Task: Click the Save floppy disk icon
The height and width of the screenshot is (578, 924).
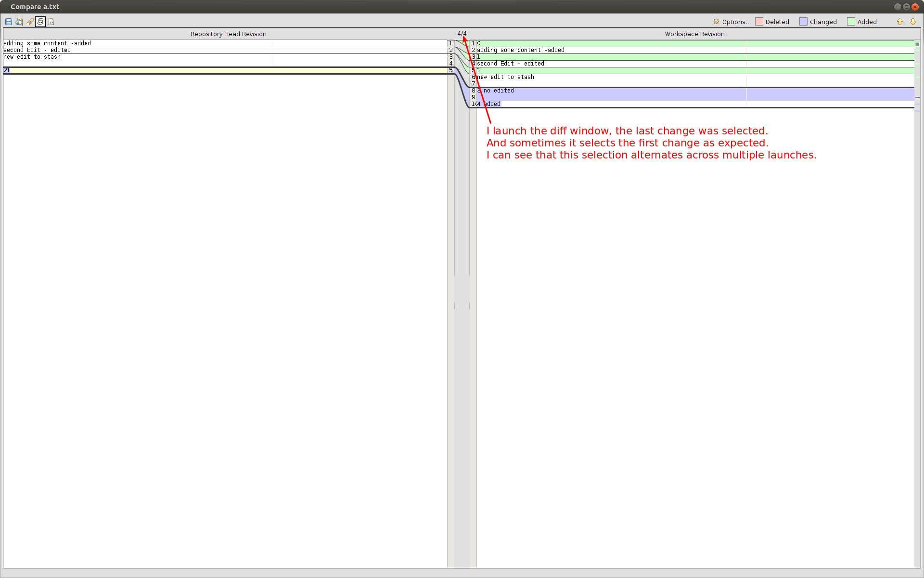Action: [9, 22]
